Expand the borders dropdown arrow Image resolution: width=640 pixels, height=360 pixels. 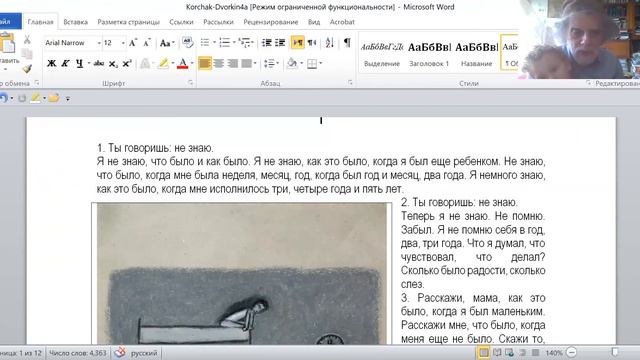click(x=320, y=64)
